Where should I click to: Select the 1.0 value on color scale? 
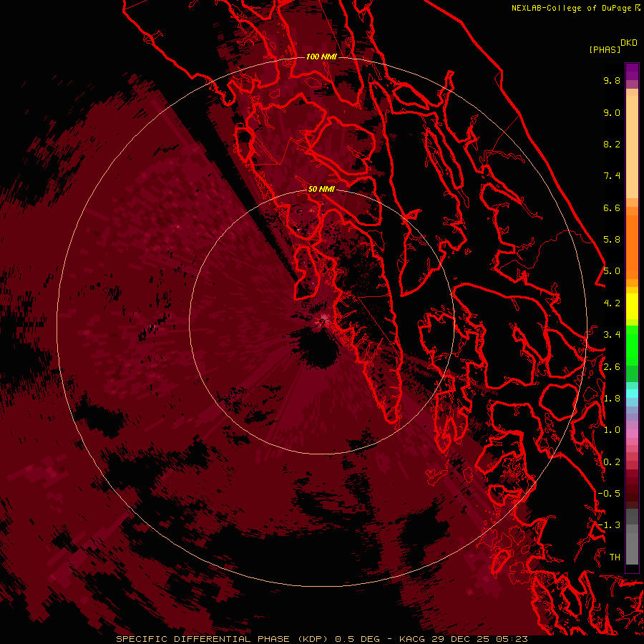612,430
